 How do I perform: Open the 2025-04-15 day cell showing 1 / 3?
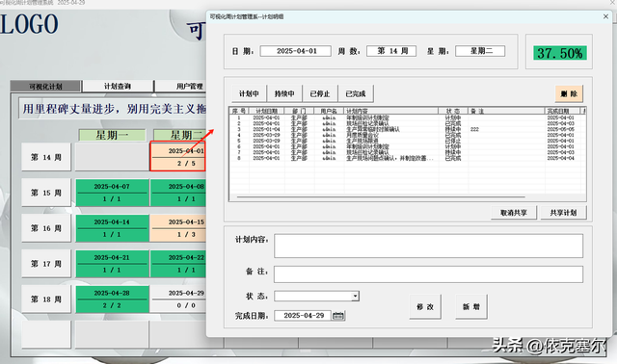pos(178,228)
